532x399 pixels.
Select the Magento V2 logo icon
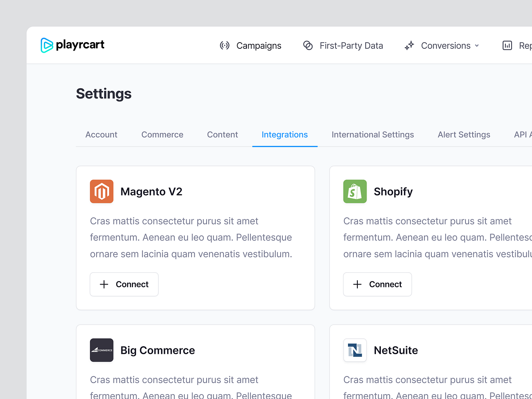point(102,191)
